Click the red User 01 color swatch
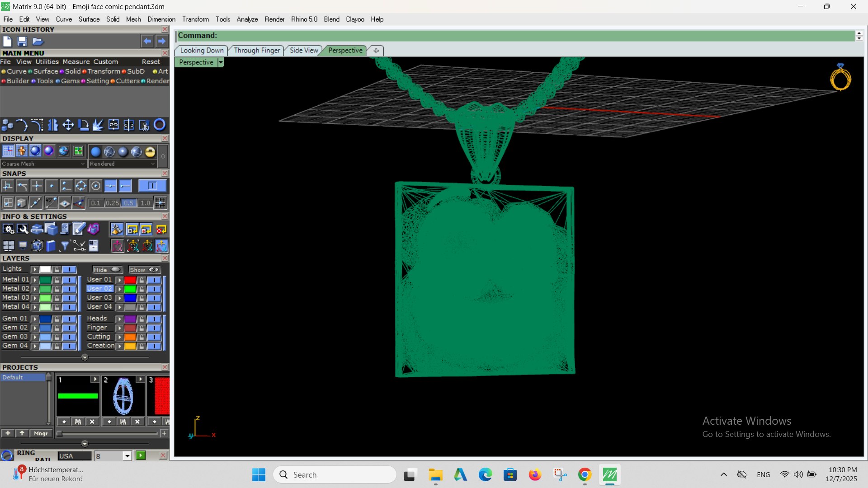Image resolution: width=868 pixels, height=488 pixels. (x=130, y=280)
